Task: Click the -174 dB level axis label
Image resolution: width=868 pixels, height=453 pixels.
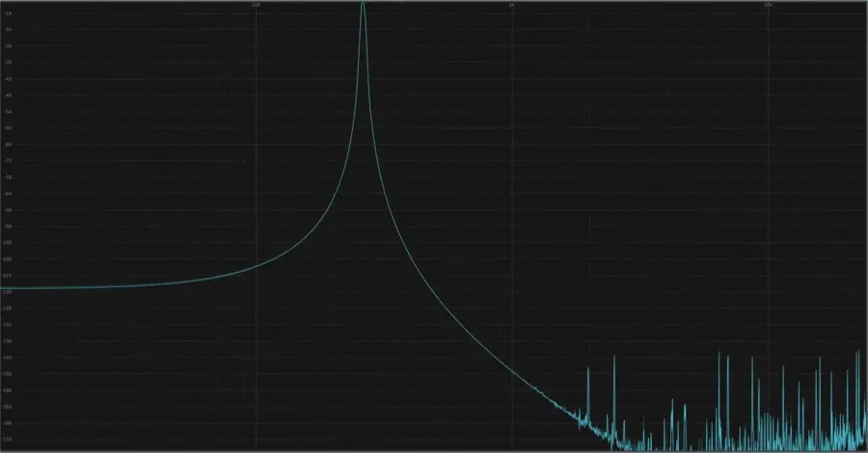Action: pos(9,440)
